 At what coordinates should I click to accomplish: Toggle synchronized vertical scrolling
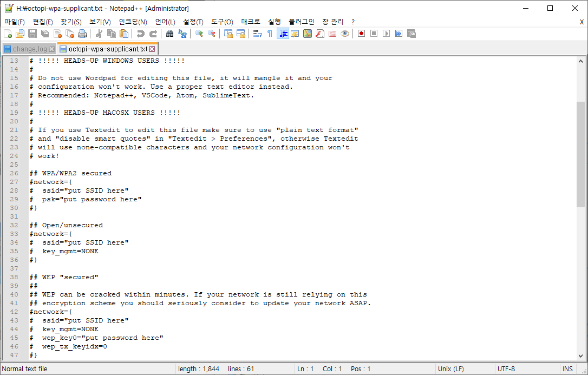coord(228,34)
